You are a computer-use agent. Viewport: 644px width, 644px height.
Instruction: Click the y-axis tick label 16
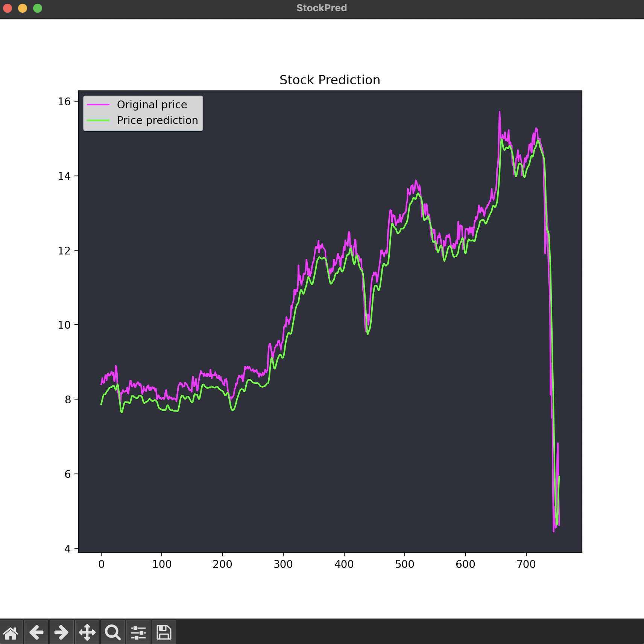[x=64, y=102]
